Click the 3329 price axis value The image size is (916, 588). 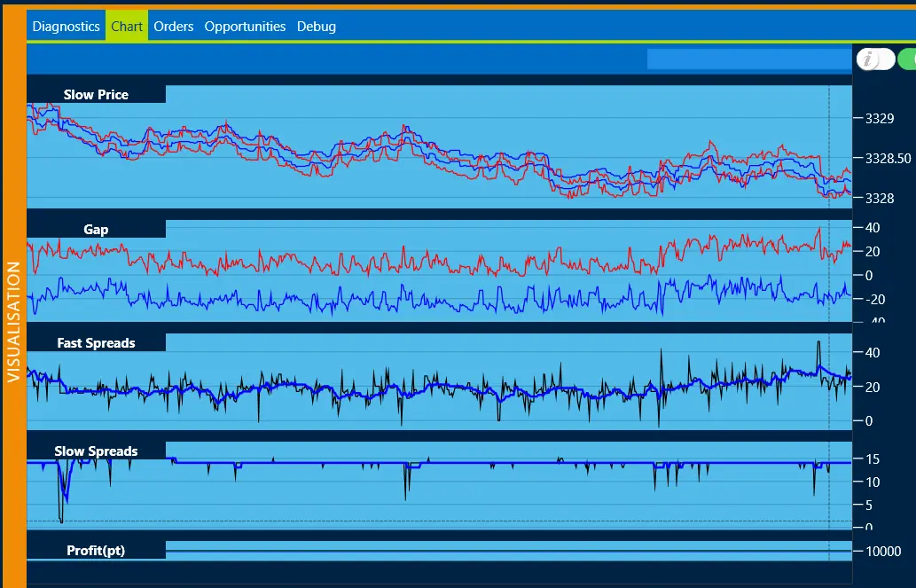(879, 119)
